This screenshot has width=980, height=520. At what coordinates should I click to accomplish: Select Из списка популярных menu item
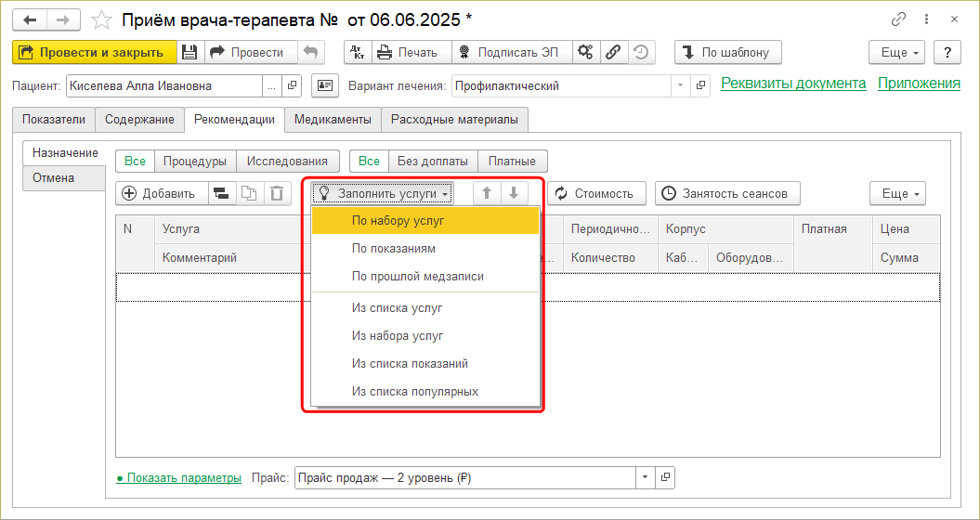point(425,392)
